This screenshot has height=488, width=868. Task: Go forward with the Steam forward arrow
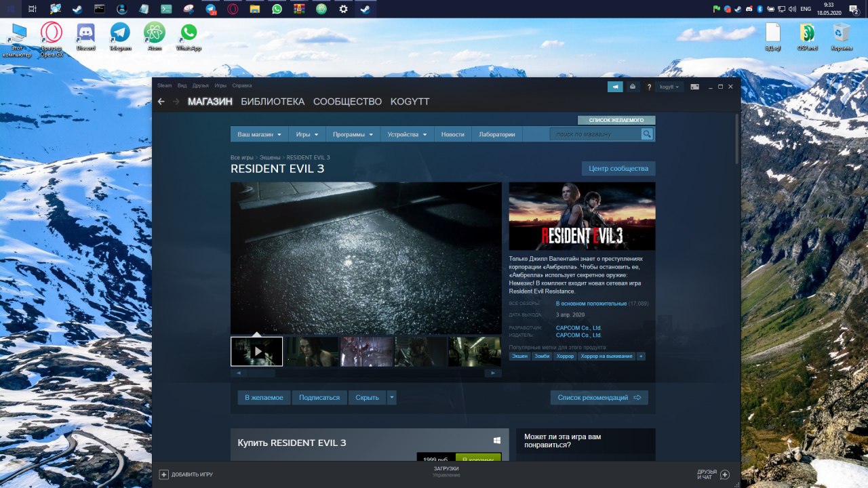click(176, 102)
